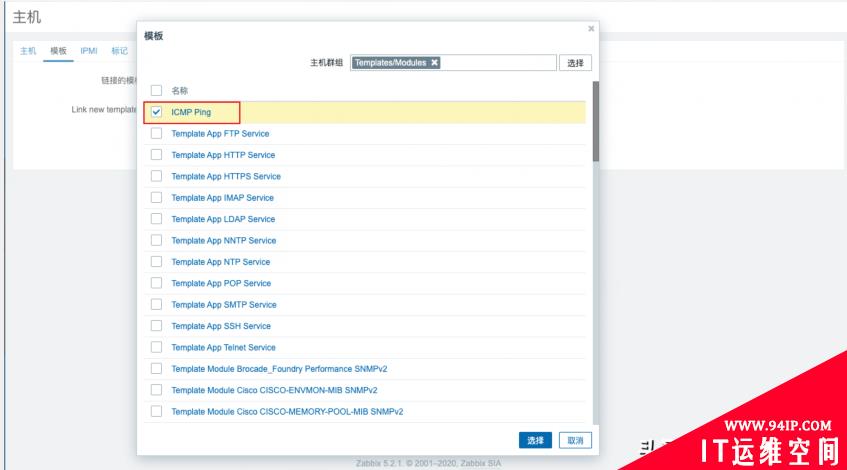Open the Template App Telnet Service link
Screen dimensions: 847x470
224,347
